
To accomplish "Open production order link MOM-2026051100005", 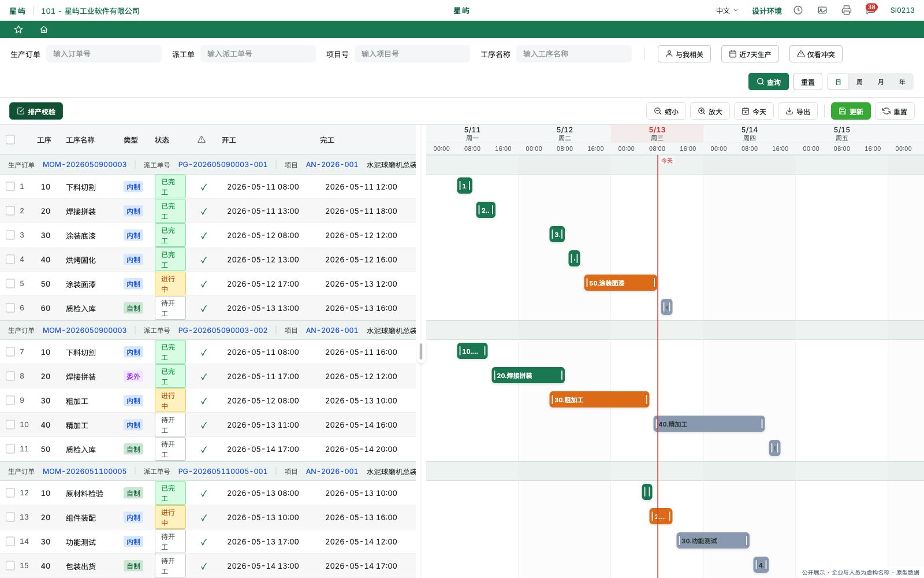I will pyautogui.click(x=84, y=471).
